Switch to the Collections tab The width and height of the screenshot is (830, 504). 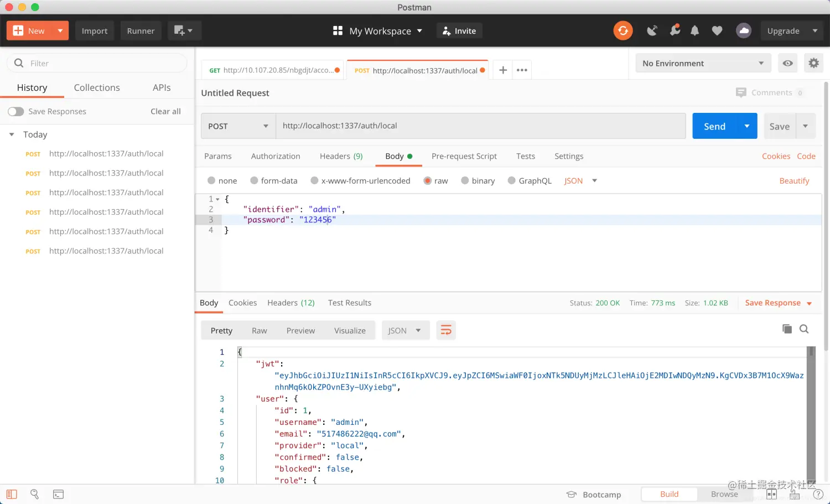coord(97,87)
